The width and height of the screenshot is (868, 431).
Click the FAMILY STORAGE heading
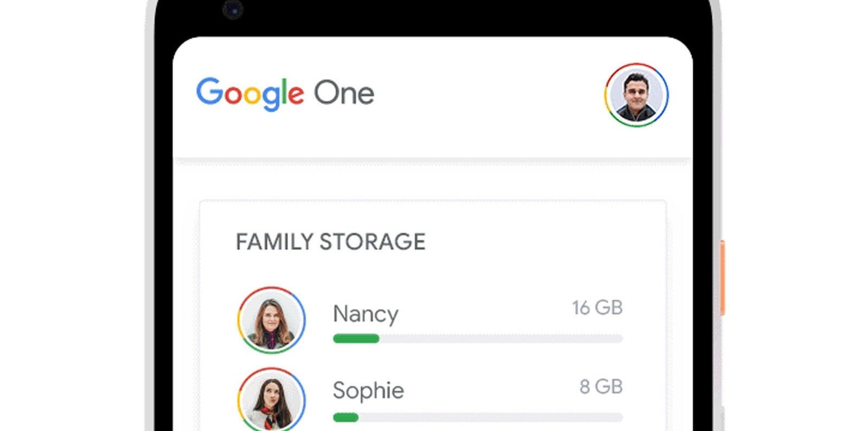[x=330, y=242]
